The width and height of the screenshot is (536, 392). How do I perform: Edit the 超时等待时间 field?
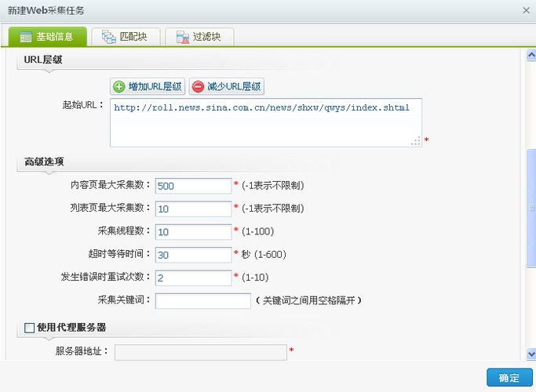tap(193, 255)
